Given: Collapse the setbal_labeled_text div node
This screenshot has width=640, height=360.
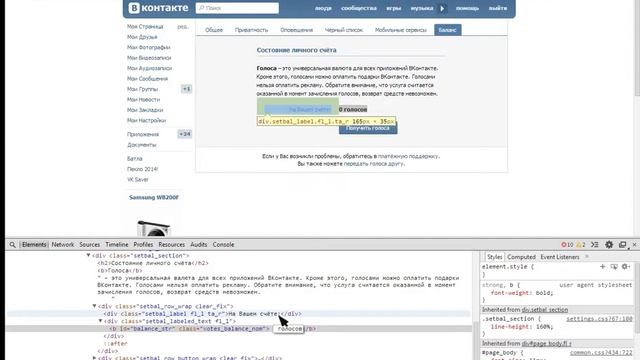Looking at the screenshot, I should tap(100, 321).
